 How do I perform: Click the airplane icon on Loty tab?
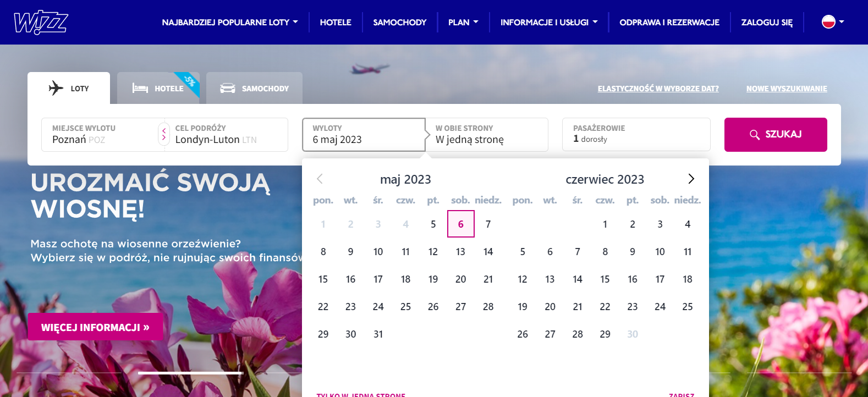coord(56,88)
